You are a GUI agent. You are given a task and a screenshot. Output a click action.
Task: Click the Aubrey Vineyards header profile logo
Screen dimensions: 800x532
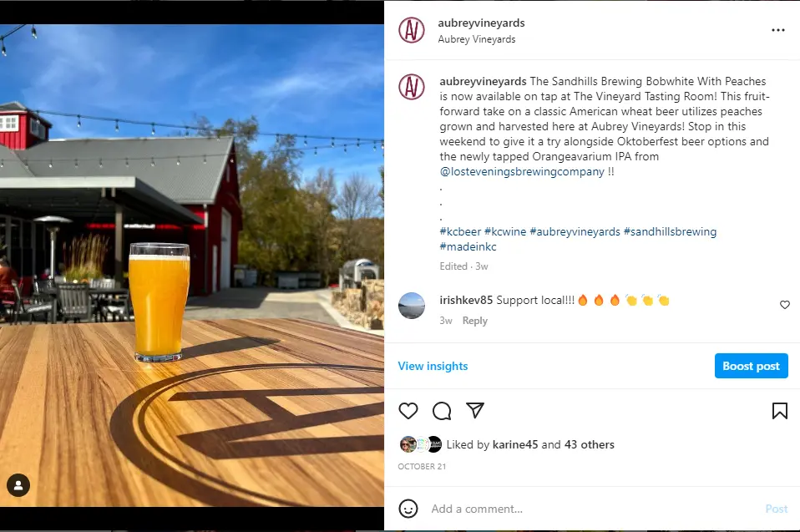pyautogui.click(x=411, y=30)
